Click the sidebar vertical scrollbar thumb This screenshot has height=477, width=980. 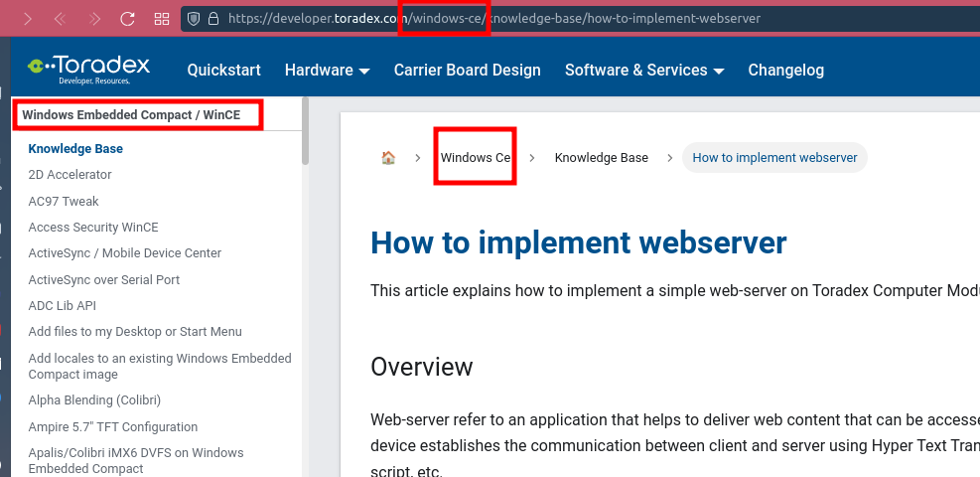(305, 130)
